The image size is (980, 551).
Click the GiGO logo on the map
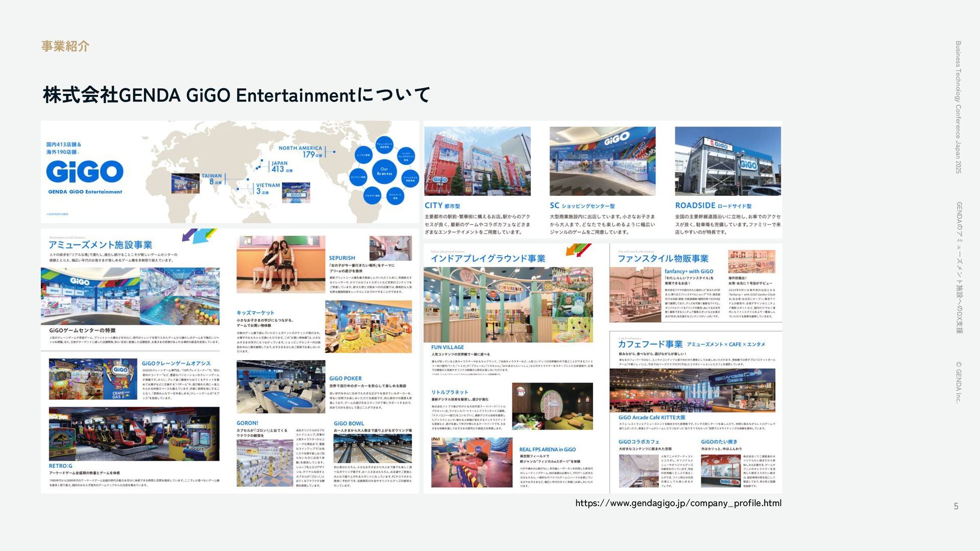85,172
